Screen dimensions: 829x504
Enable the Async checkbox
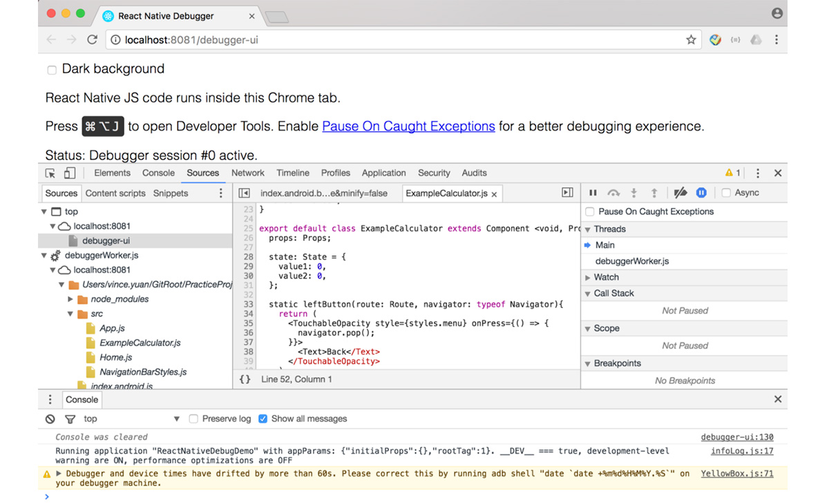point(726,193)
